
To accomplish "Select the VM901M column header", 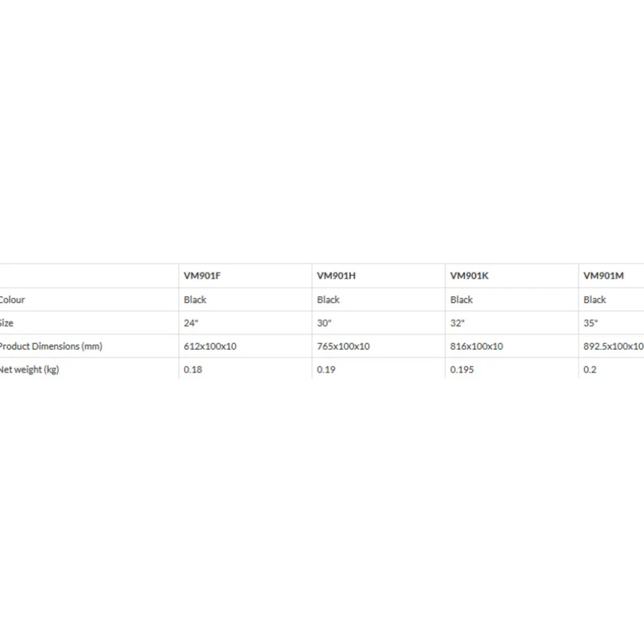I will [603, 276].
